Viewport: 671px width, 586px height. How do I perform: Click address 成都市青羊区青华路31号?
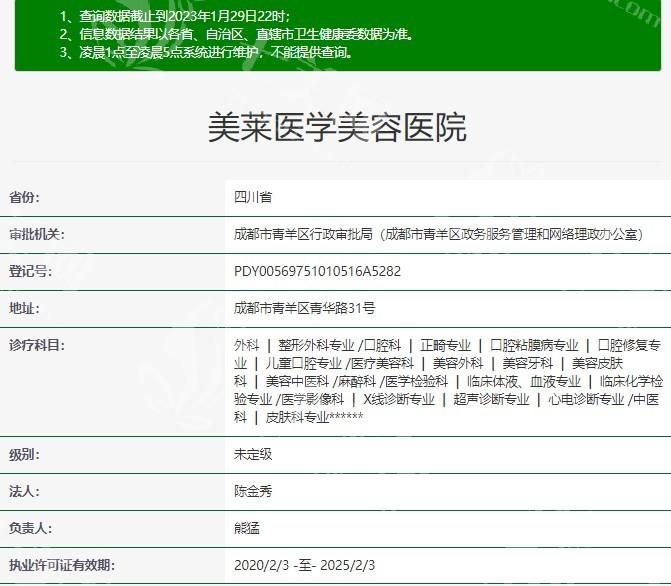304,308
